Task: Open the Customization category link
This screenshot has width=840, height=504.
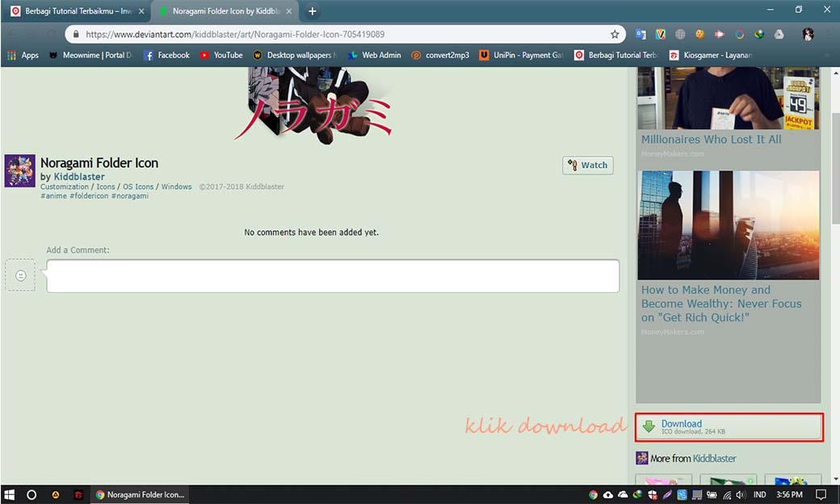Action: pos(65,187)
